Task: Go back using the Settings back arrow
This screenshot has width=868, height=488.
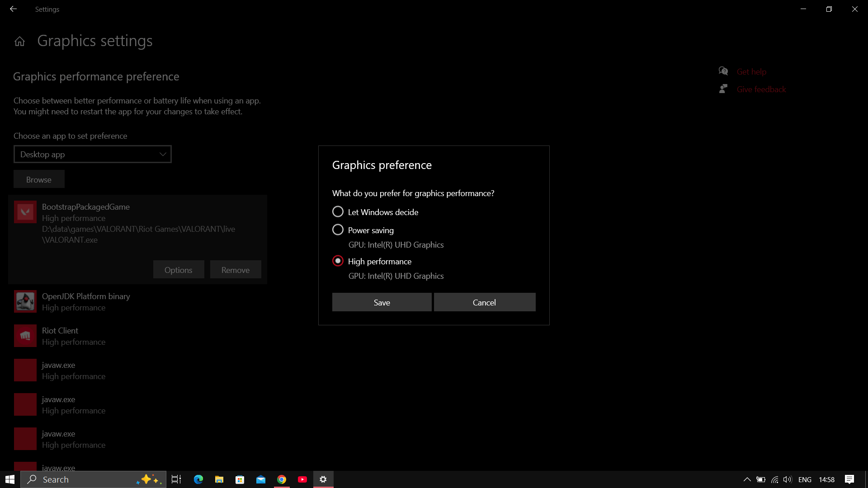Action: [14, 9]
